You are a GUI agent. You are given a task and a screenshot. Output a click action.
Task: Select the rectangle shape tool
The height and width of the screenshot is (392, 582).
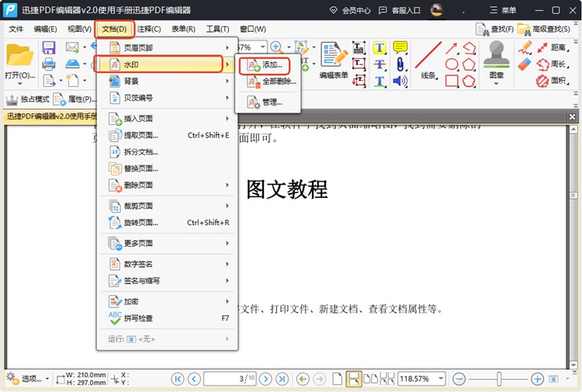click(x=452, y=81)
